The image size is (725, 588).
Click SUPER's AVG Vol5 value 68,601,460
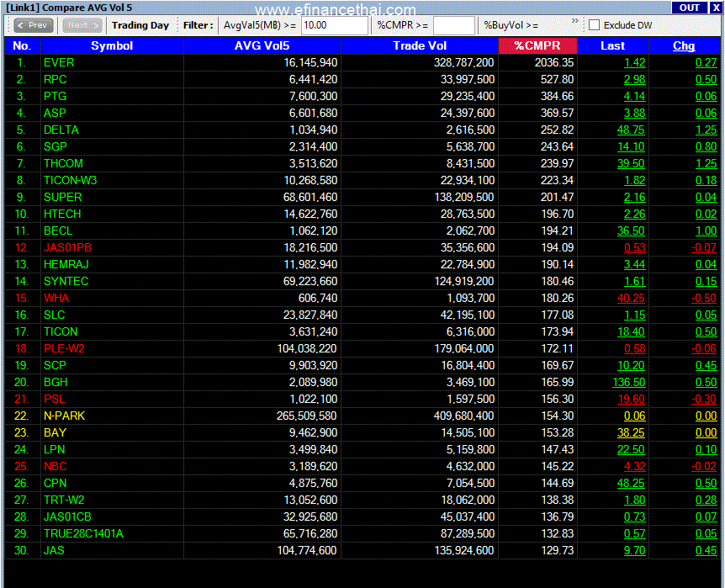click(x=310, y=197)
